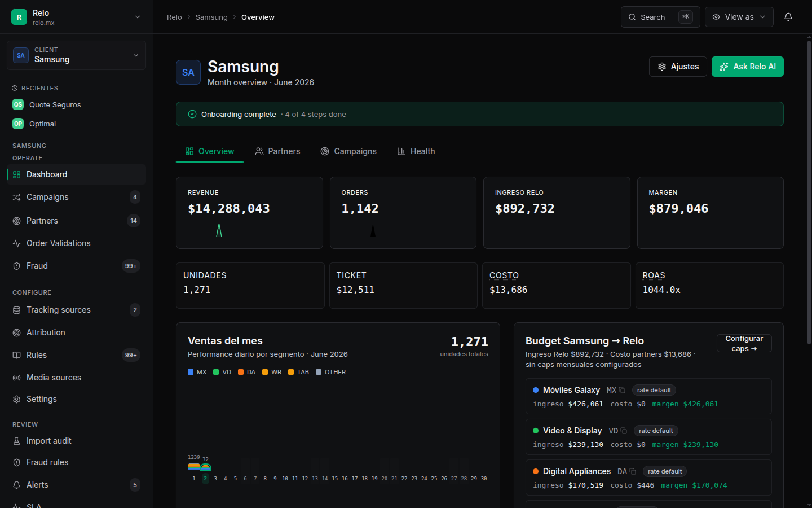Screen dimensions: 812x508
Task: Toggle the VD legend swatch
Action: click(x=216, y=372)
